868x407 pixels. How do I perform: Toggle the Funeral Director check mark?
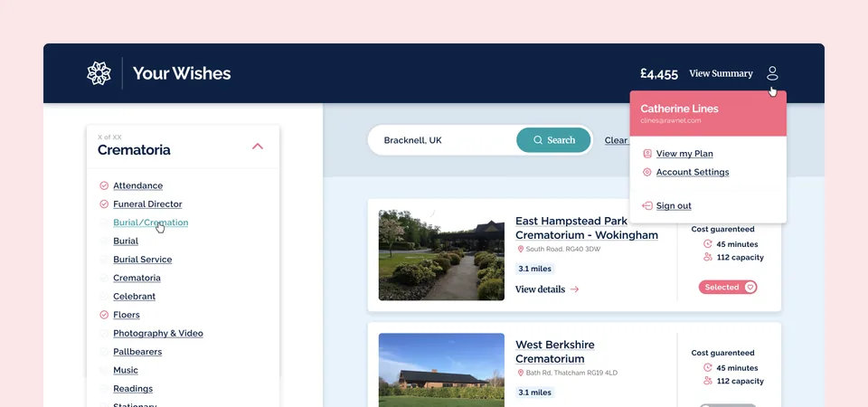click(x=103, y=203)
